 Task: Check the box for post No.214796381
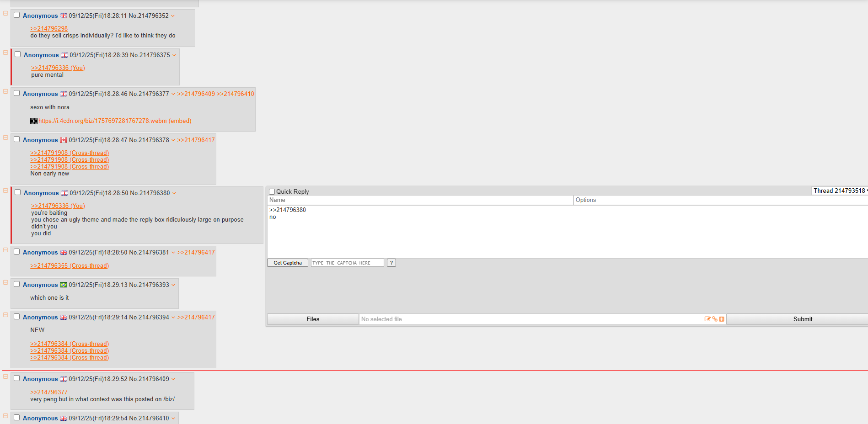click(17, 252)
